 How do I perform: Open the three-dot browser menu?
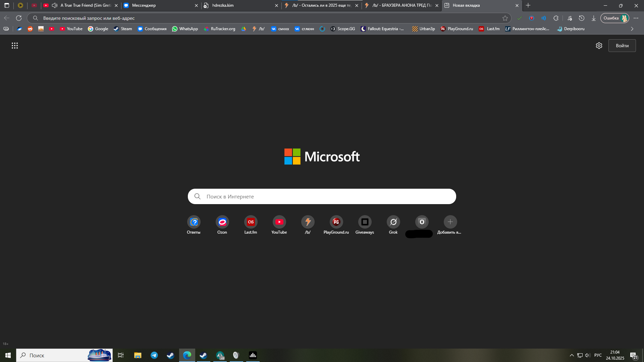636,18
